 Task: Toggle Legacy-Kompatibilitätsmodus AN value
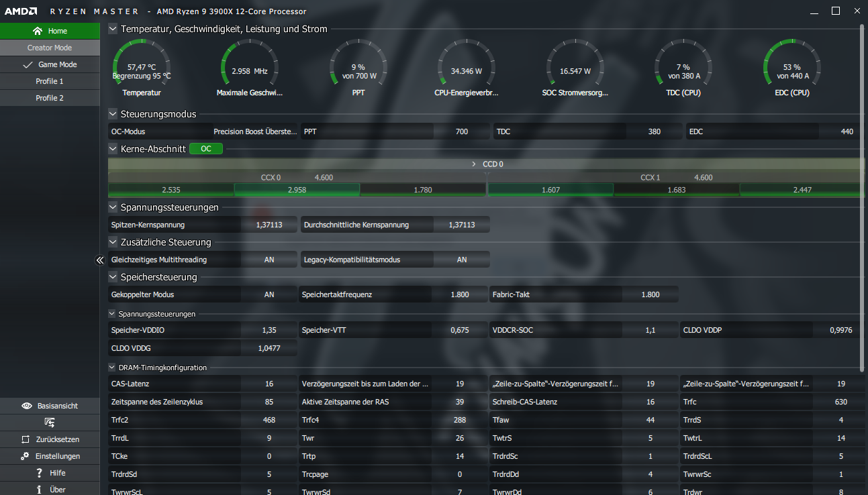(x=462, y=260)
